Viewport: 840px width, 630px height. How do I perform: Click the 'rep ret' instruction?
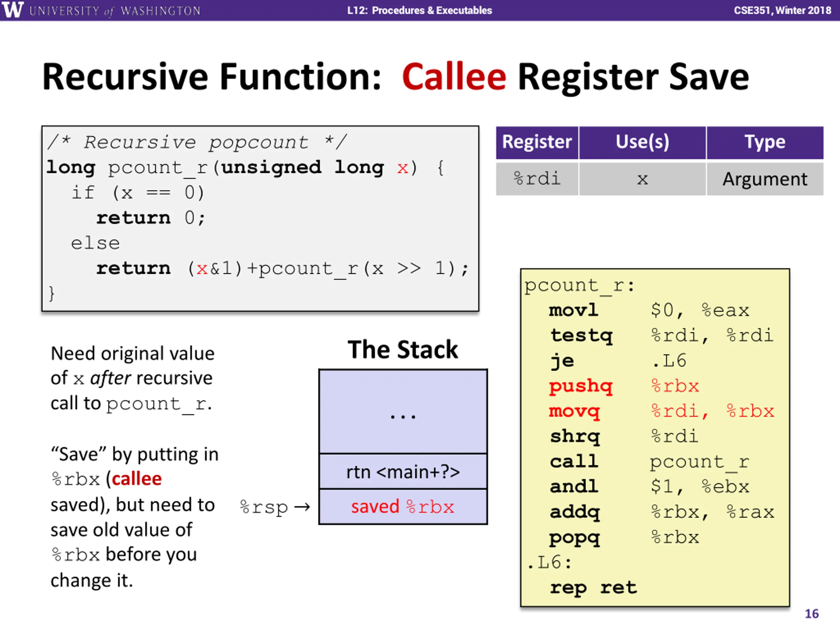tap(594, 588)
